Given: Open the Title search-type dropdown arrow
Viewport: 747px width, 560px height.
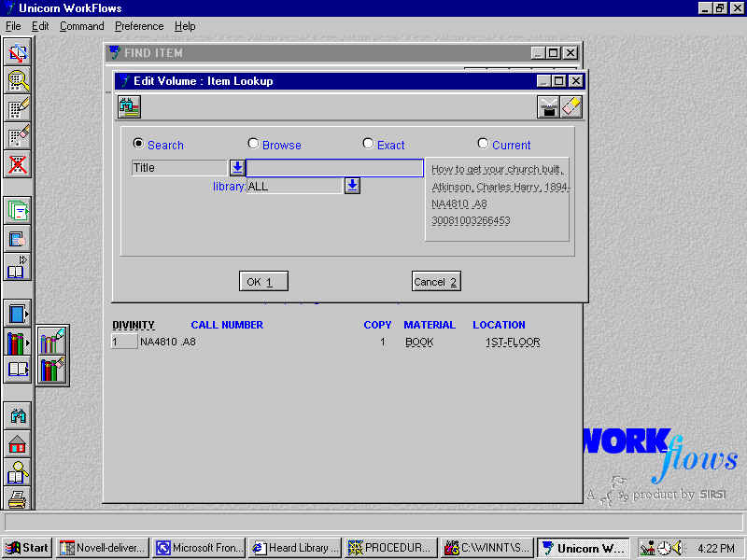Looking at the screenshot, I should point(237,168).
